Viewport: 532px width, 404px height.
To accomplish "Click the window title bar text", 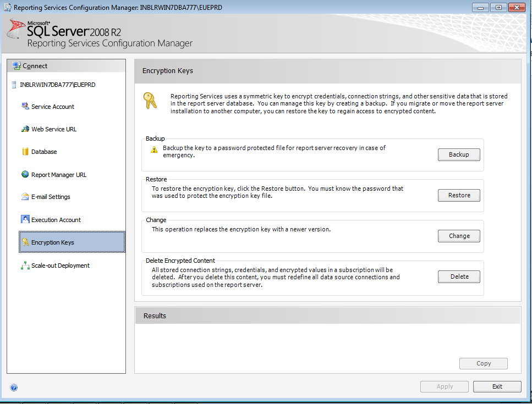I will click(118, 8).
